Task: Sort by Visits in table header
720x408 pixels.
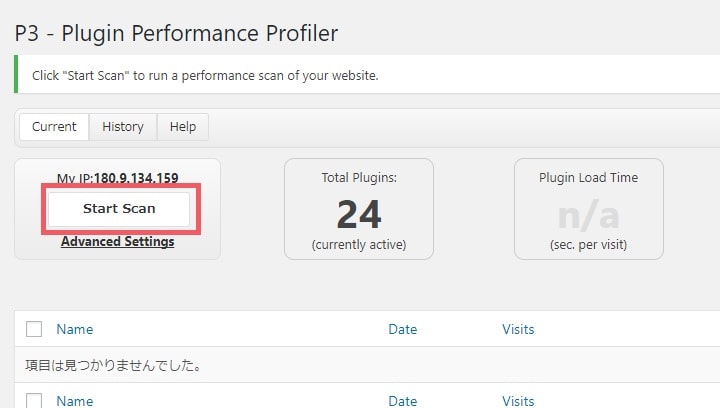Action: (x=518, y=329)
